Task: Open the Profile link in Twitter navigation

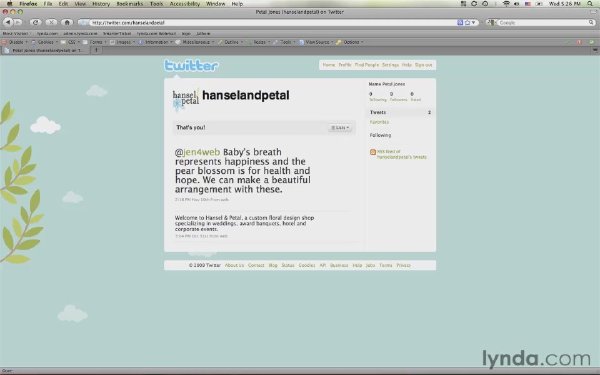Action: coord(345,65)
